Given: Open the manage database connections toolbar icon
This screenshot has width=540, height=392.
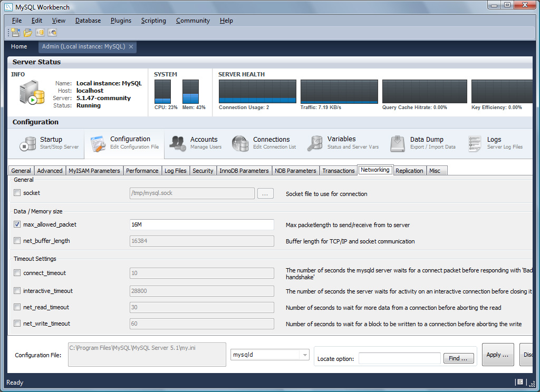Looking at the screenshot, I should click(x=40, y=32).
